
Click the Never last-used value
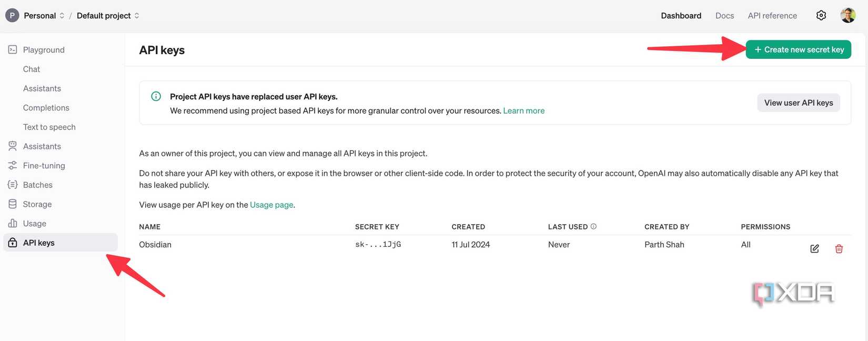(559, 244)
